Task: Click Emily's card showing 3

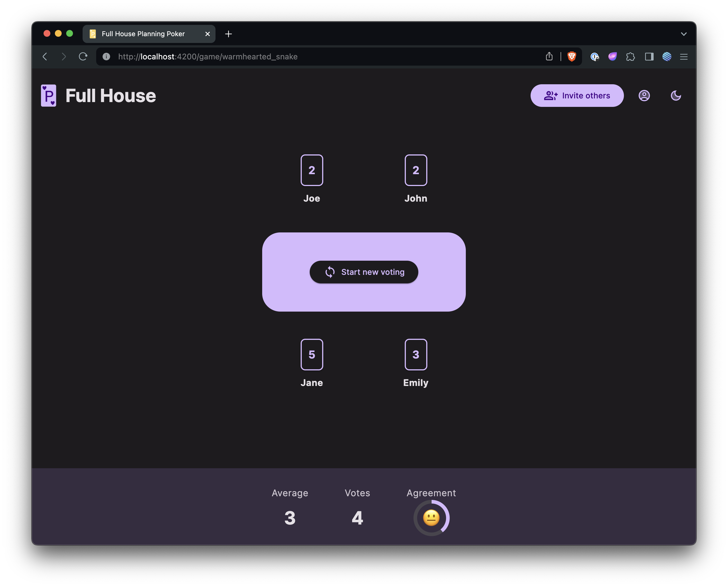Action: click(x=415, y=354)
